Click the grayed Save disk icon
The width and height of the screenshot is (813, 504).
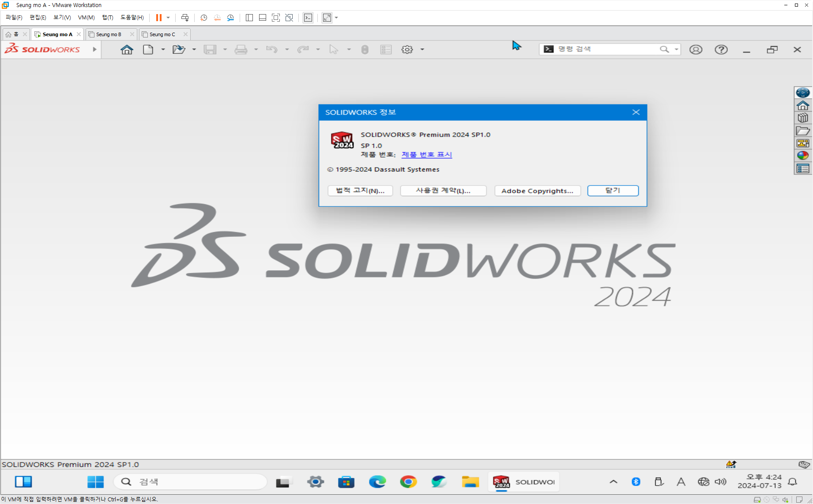tap(210, 49)
